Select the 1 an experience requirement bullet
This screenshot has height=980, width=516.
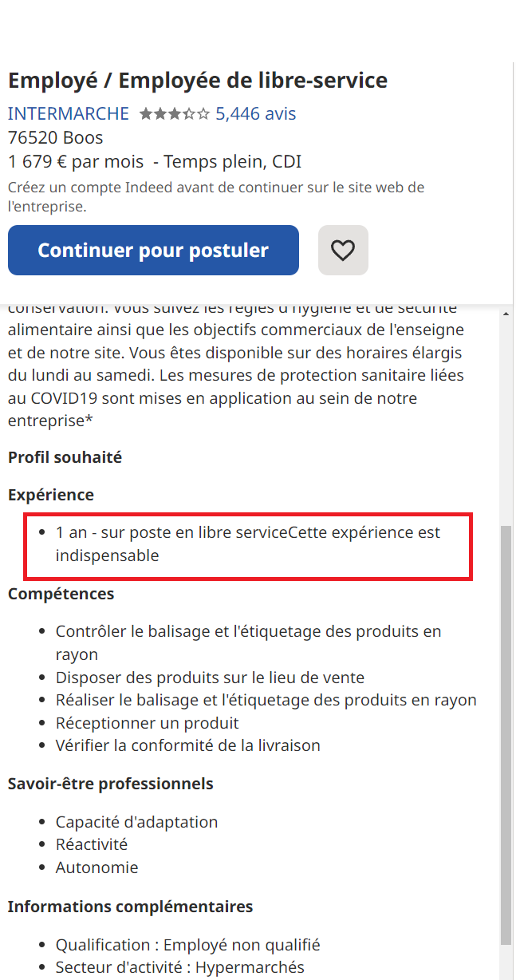(x=248, y=543)
